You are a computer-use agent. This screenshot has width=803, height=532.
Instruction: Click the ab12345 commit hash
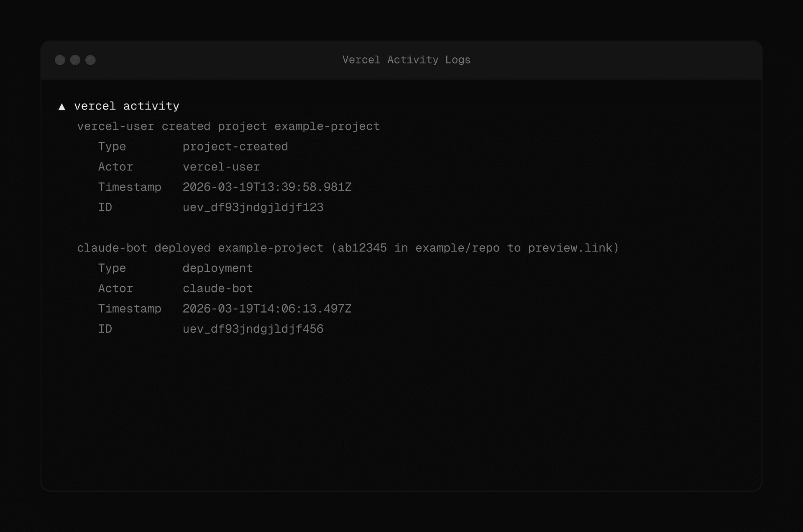coord(362,248)
